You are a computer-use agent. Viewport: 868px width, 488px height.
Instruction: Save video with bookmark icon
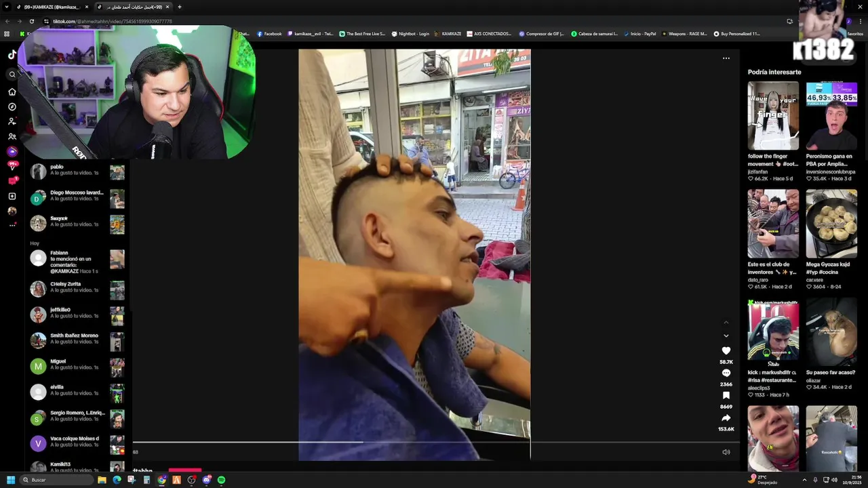[726, 395]
